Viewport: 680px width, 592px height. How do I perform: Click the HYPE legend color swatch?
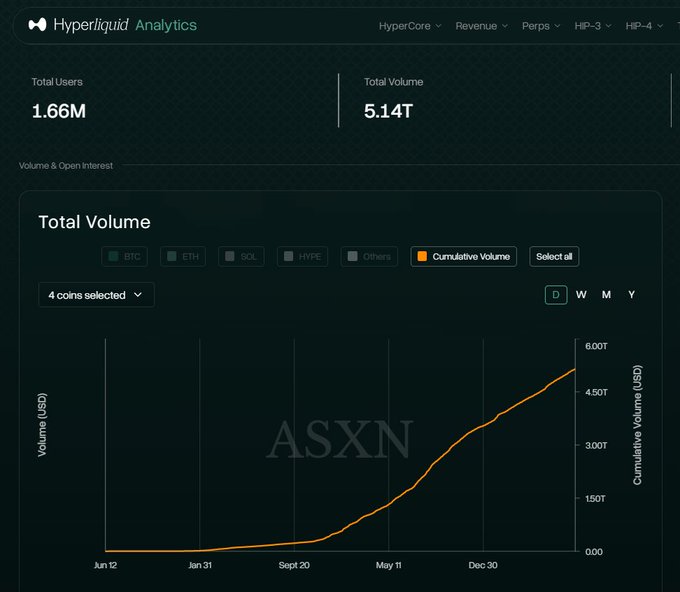pyautogui.click(x=288, y=256)
